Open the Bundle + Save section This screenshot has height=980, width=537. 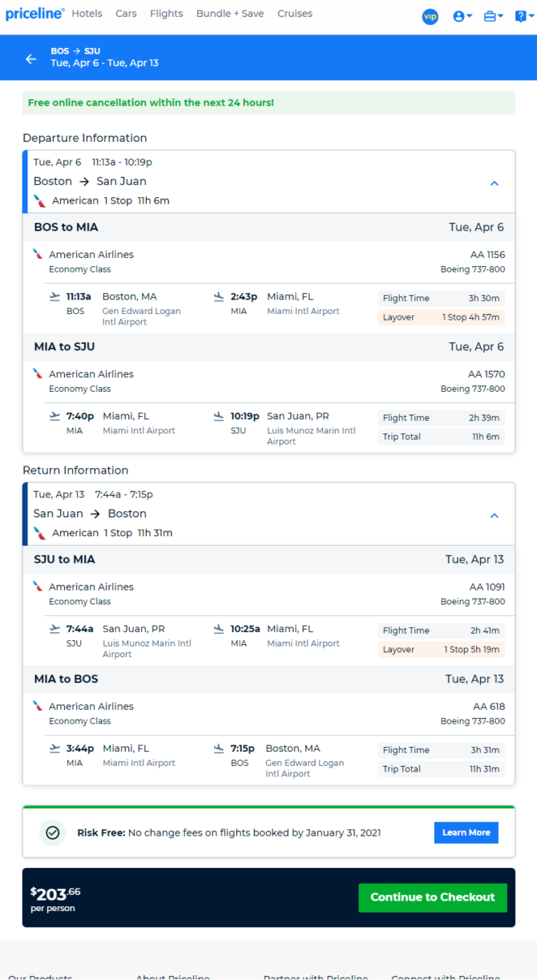click(x=230, y=14)
